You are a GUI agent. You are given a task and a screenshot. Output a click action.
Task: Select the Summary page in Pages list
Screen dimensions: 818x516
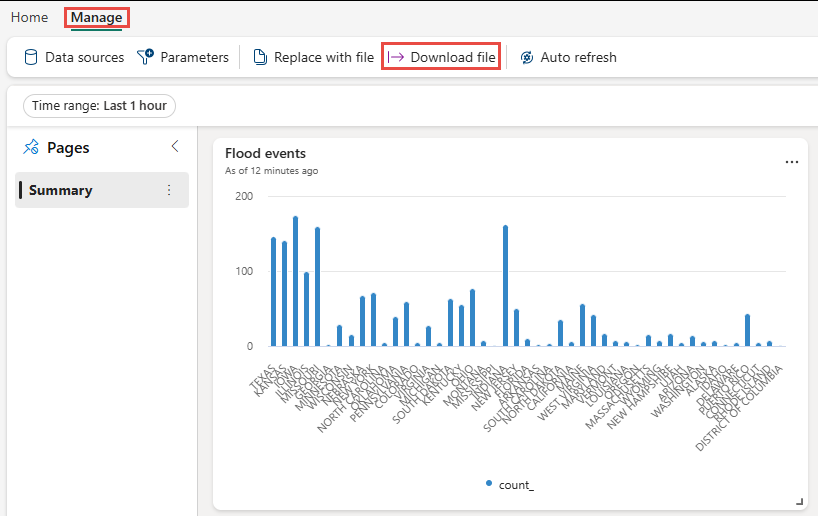coord(102,190)
